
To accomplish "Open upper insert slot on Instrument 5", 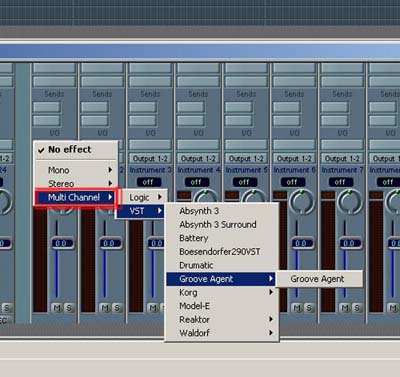I will click(246, 68).
